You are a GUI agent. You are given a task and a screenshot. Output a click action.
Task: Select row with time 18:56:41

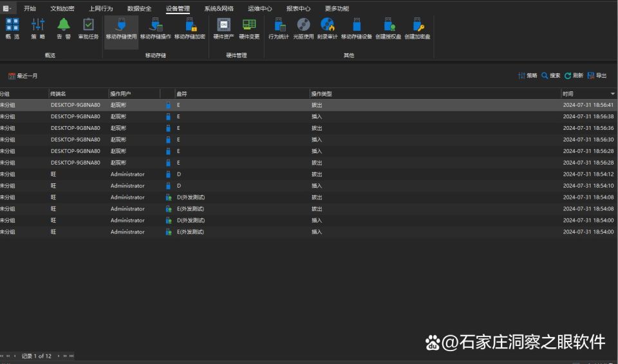pyautogui.click(x=309, y=105)
